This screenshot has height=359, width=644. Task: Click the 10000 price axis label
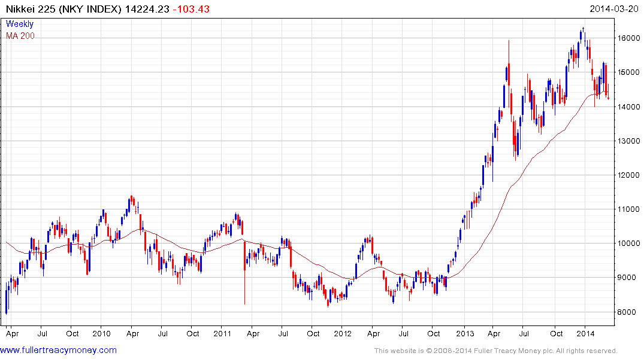click(x=628, y=244)
